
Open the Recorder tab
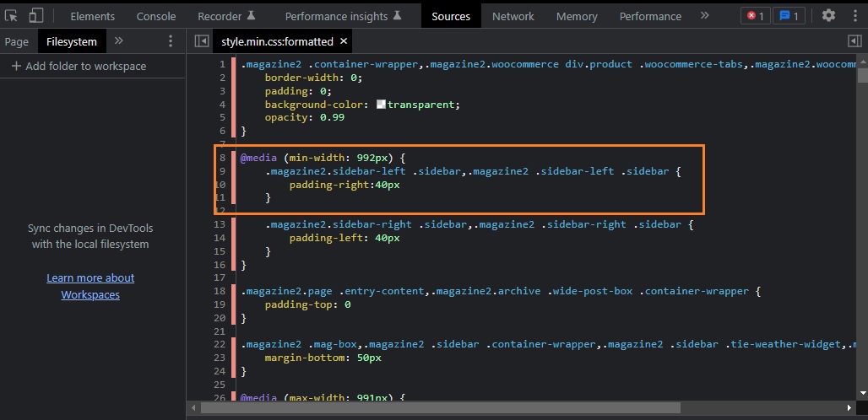tap(226, 17)
